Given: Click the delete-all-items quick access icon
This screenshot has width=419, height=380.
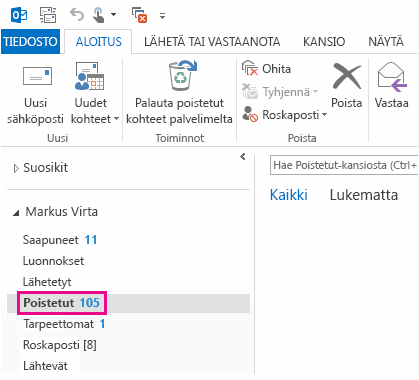Looking at the screenshot, I should 140,15.
